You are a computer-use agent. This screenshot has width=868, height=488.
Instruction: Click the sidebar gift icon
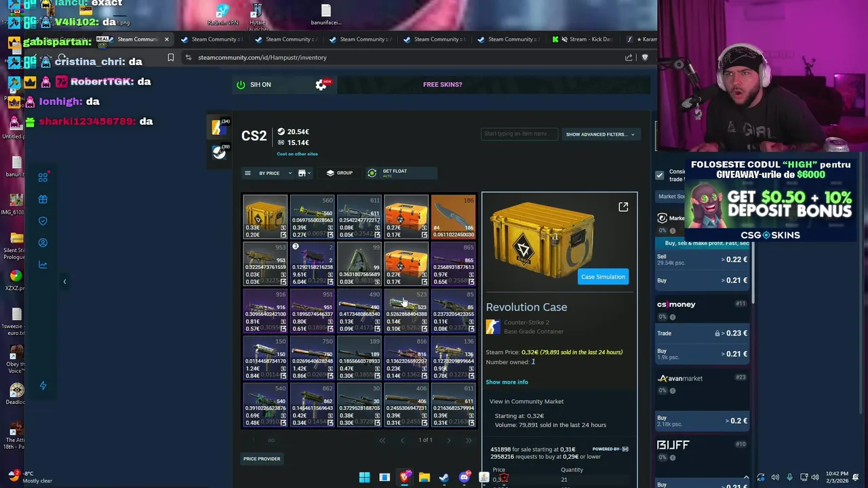pyautogui.click(x=43, y=199)
